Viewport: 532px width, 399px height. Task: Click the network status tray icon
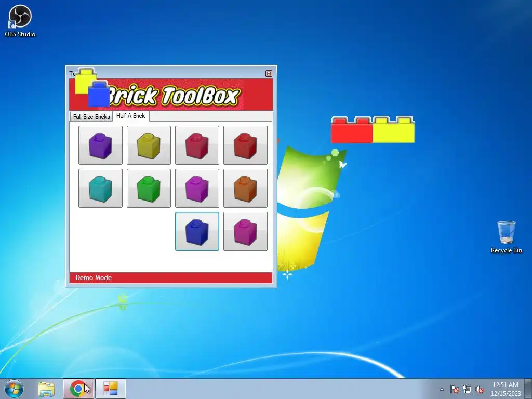(x=467, y=389)
